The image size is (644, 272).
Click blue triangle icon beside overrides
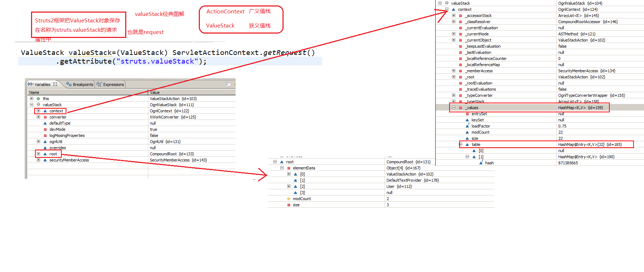click(45, 148)
